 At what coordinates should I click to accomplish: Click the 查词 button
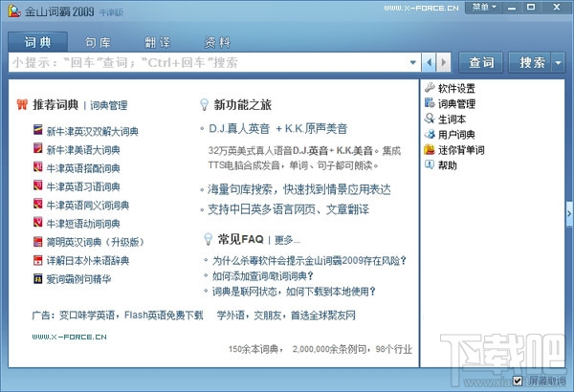tap(481, 62)
